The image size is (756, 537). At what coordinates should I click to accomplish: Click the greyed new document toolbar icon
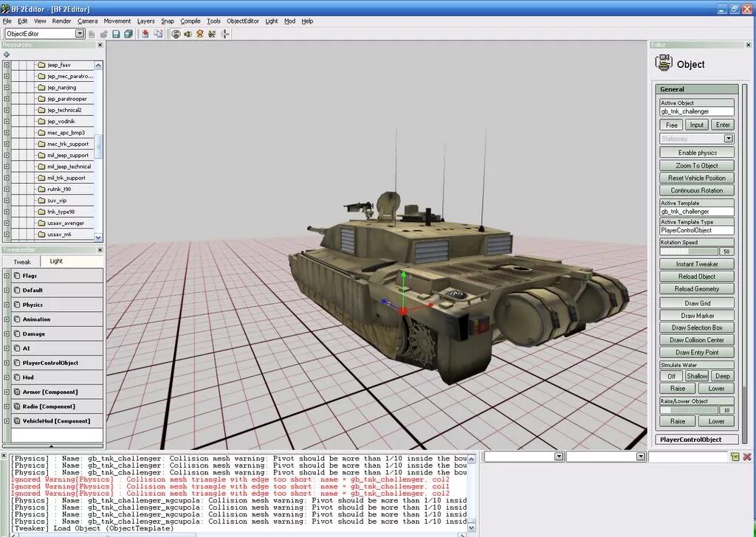click(x=92, y=34)
